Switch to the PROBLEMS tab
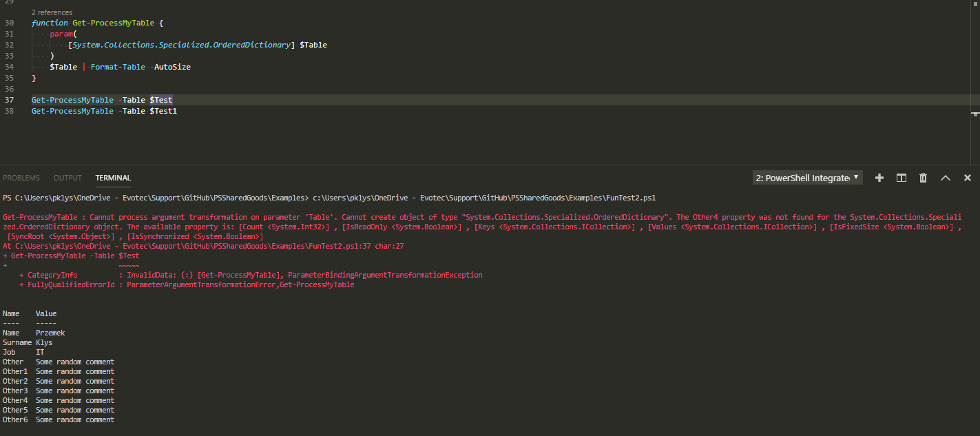The width and height of the screenshot is (980, 436). click(x=21, y=177)
